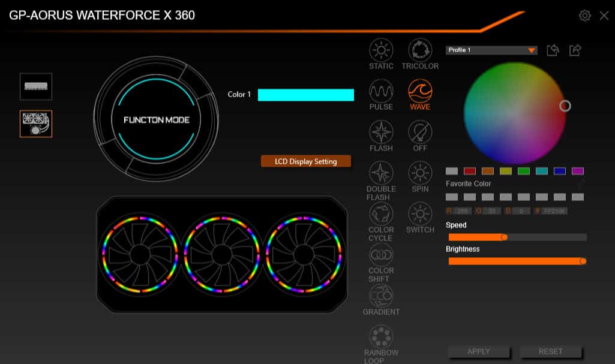Activate the Rainbow Loop effect

[381, 344]
